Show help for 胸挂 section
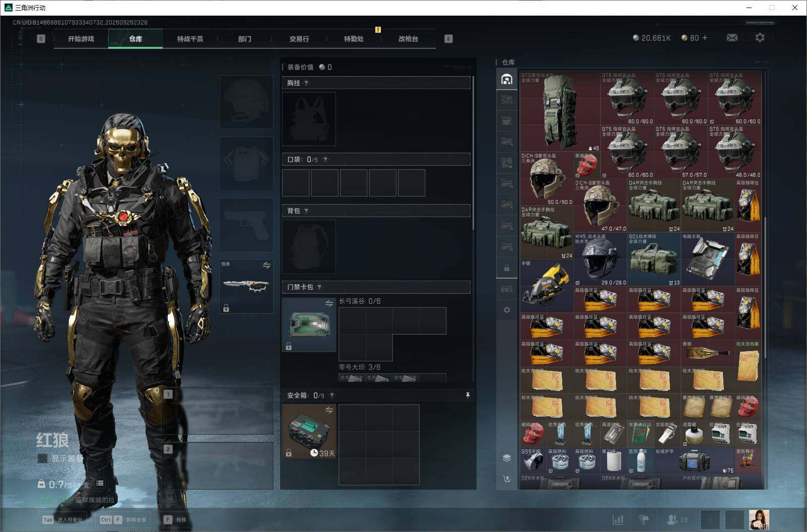 [306, 83]
